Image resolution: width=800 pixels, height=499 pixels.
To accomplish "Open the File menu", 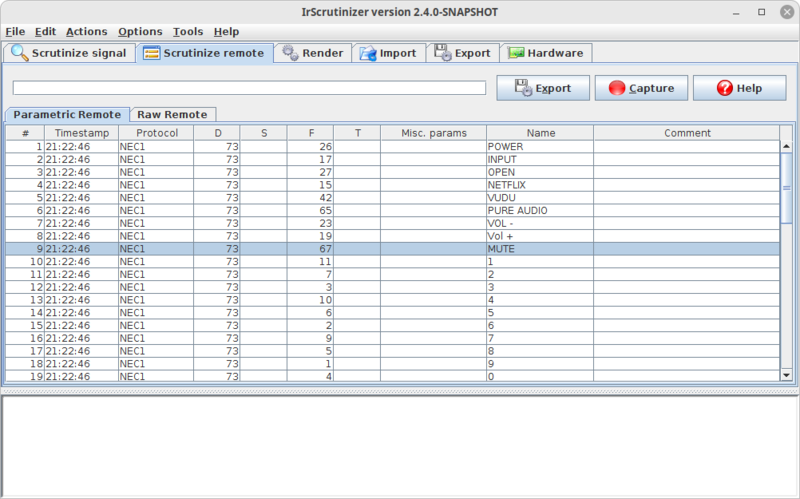I will click(x=15, y=32).
